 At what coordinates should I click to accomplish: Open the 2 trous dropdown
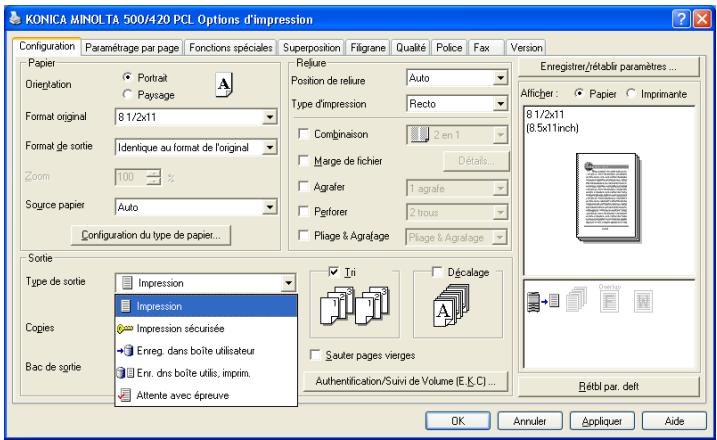(501, 212)
